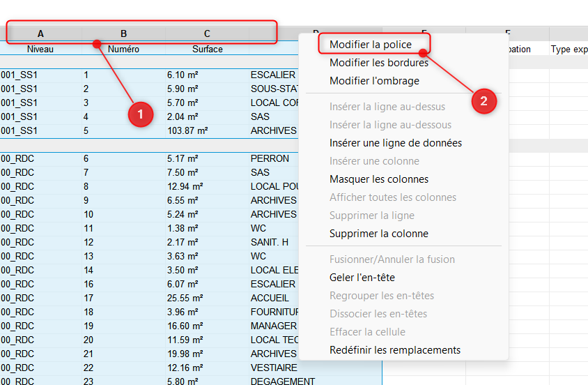Select the ACCUEIL cell
This screenshot has height=385, width=588.
coord(274,298)
